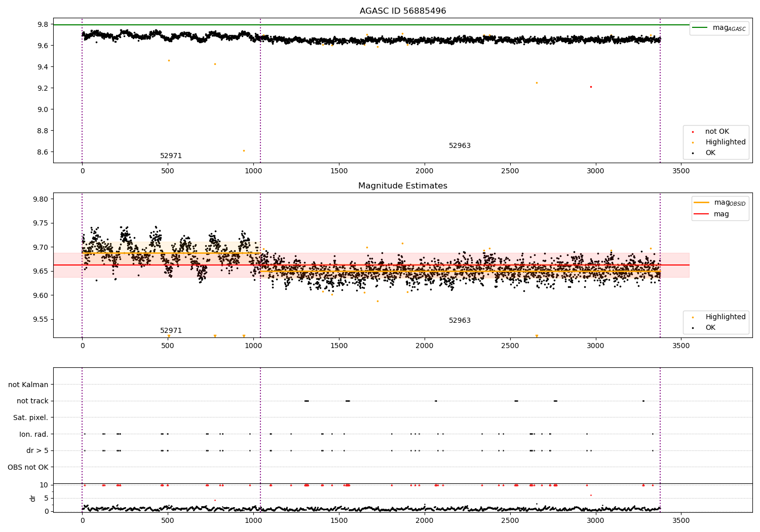760x532 pixels.
Task: Click the "1500" x-tick under the top plot
Action: [x=339, y=171]
